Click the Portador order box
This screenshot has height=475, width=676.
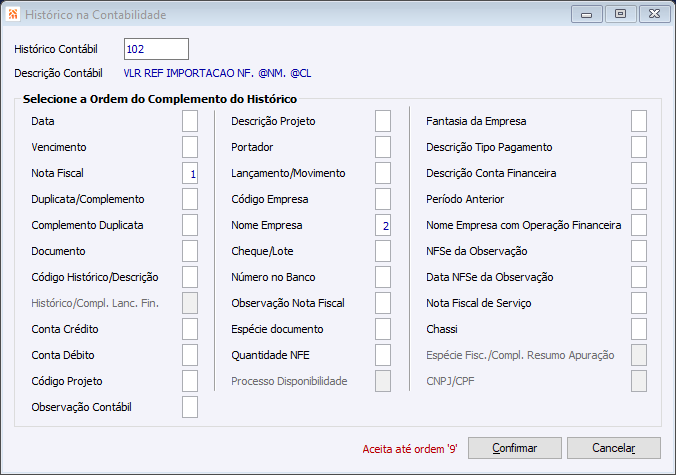pyautogui.click(x=383, y=147)
